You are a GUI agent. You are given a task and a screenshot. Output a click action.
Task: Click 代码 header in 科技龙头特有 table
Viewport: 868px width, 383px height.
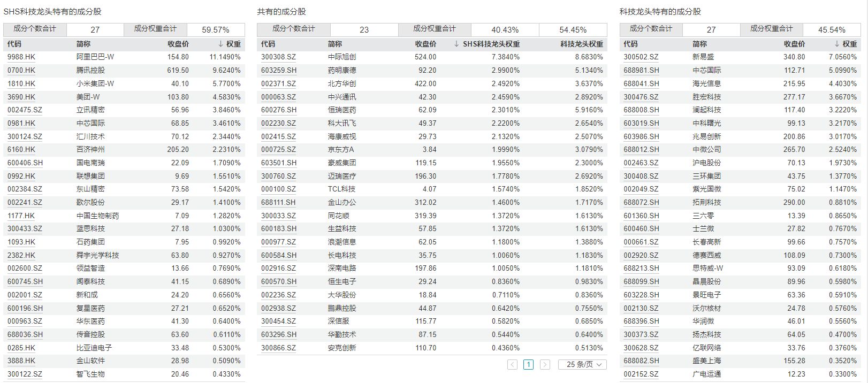(630, 44)
